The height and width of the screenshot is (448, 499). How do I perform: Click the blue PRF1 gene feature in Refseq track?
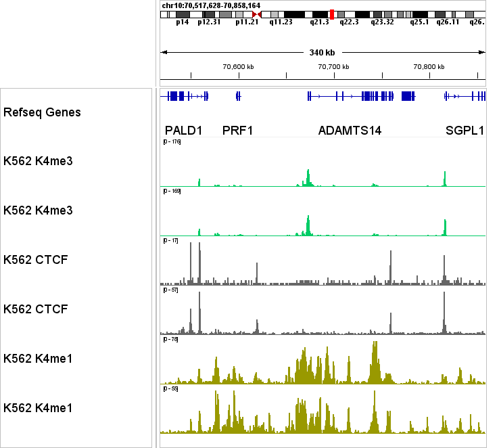click(238, 97)
